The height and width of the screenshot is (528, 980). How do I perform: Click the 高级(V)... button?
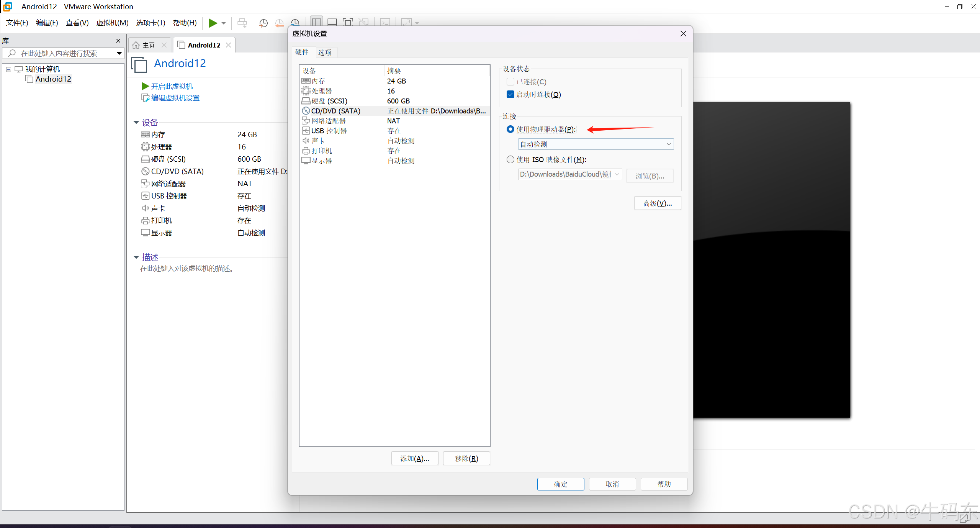pos(657,203)
